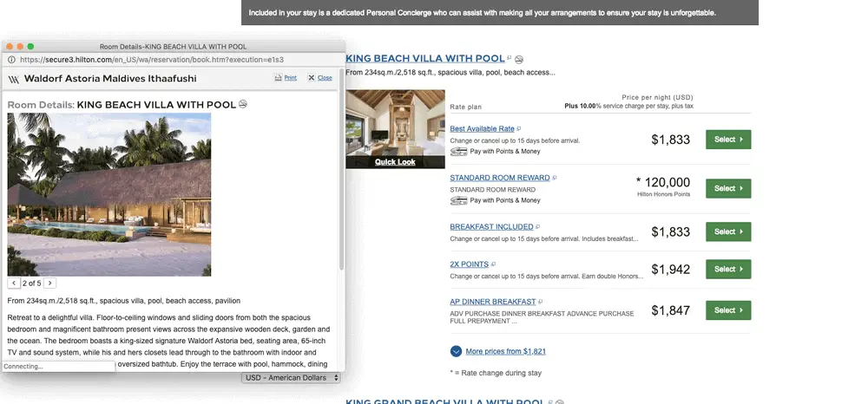Click the More prices from $1,821 link
This screenshot has width=868, height=404.
click(505, 351)
